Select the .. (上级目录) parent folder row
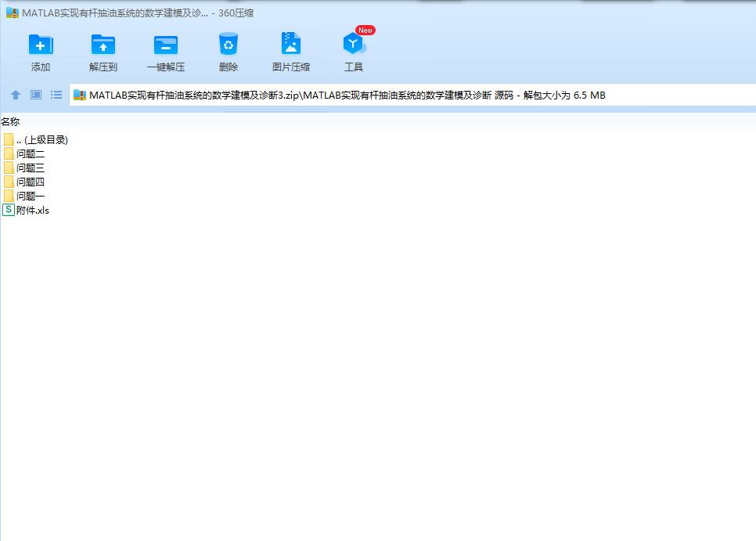 click(36, 140)
